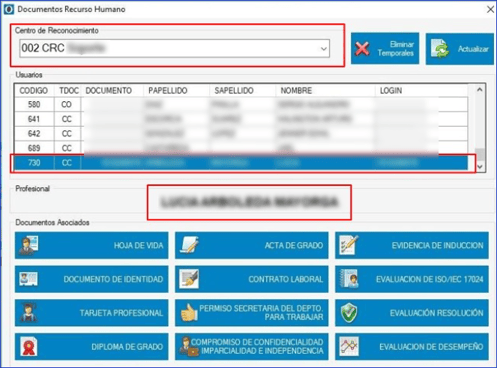Viewport: 497px width, 368px height.
Task: Select the highlighted row with code 730
Action: (241, 163)
